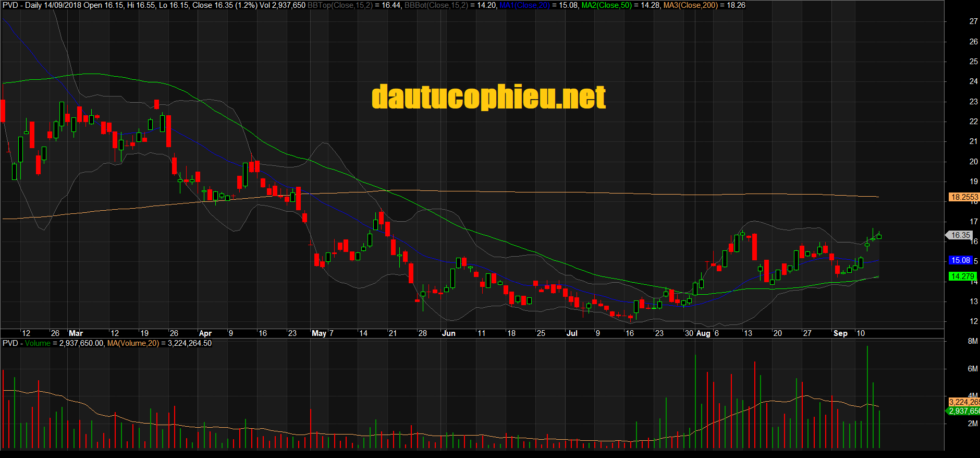Click the PVD Daily chart title text
This screenshot has width=980, height=458.
point(22,5)
